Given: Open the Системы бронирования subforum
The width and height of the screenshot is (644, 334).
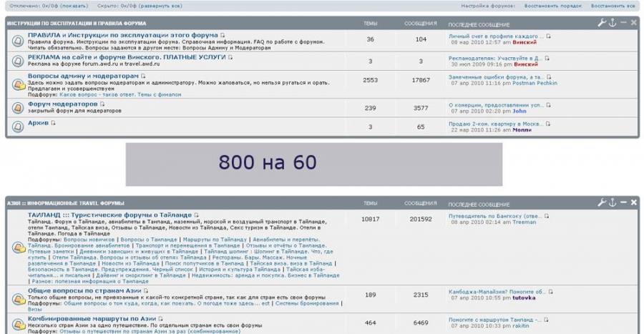Looking at the screenshot, I should pyautogui.click(x=307, y=304).
